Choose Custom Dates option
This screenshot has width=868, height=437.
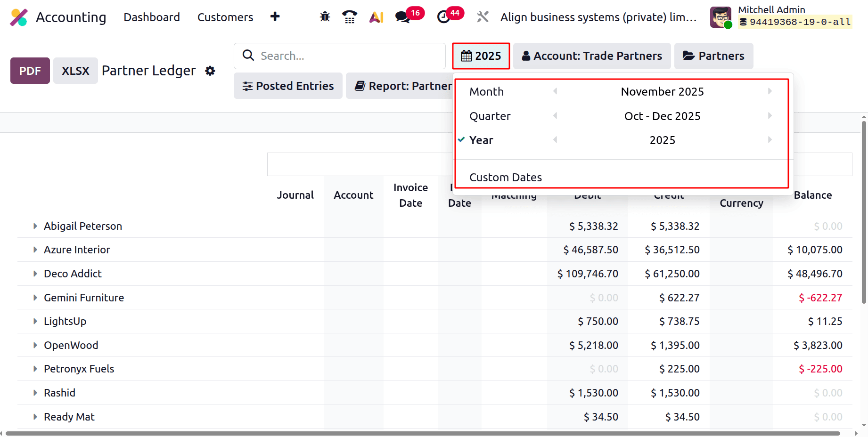(x=505, y=177)
